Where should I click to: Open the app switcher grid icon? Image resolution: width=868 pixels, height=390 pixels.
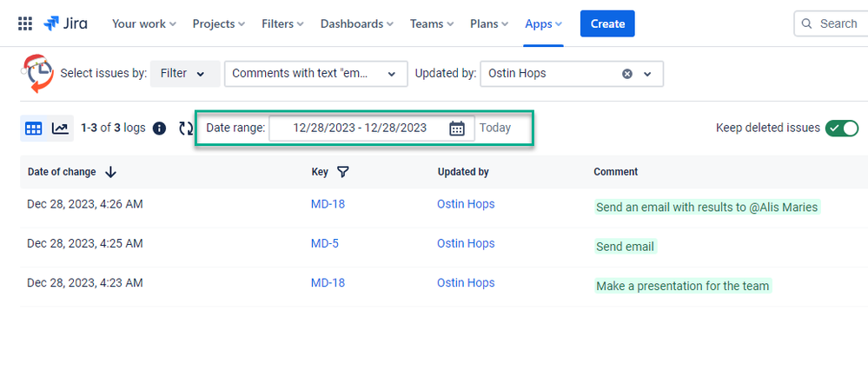(x=25, y=23)
